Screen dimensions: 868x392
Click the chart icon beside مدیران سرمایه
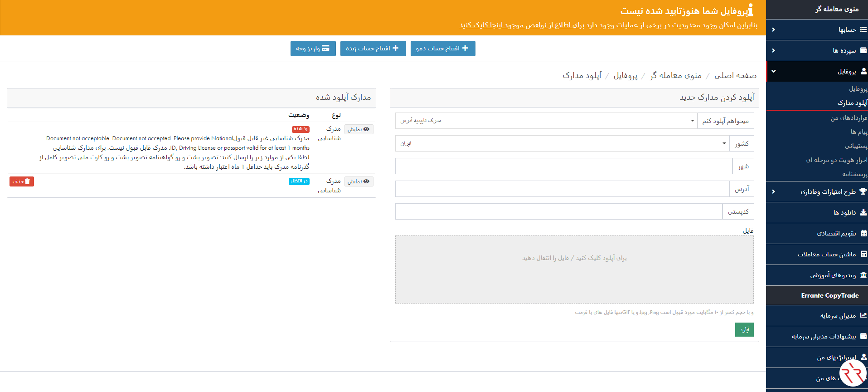coord(863,315)
